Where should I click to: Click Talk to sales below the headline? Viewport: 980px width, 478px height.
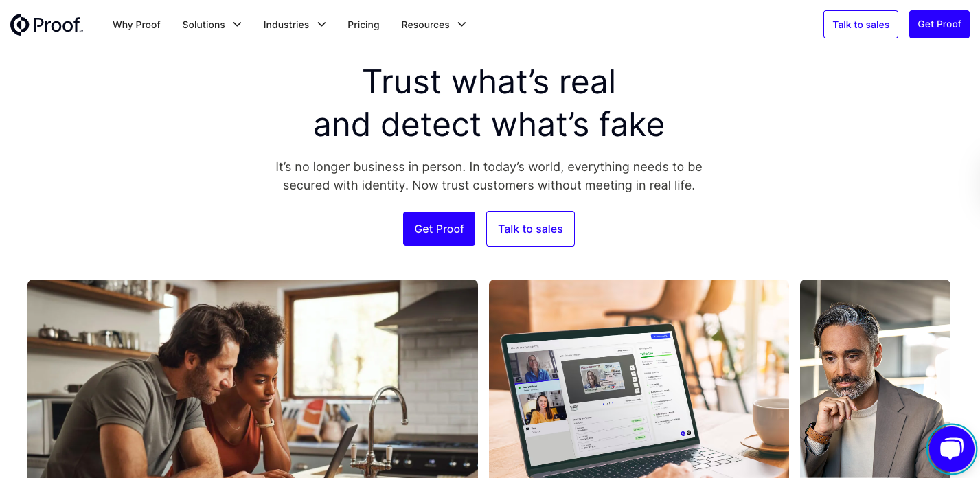pyautogui.click(x=530, y=229)
